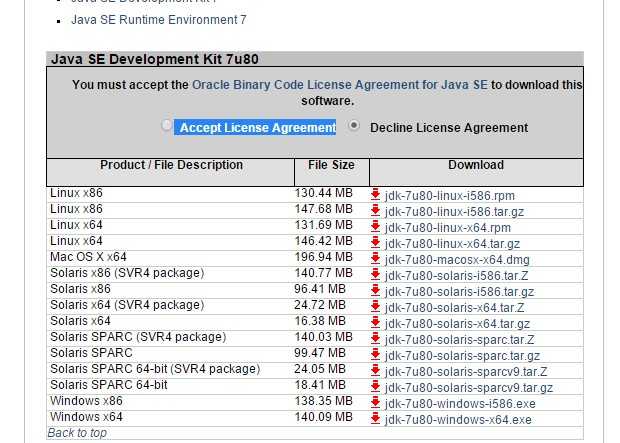The width and height of the screenshot is (620, 443).
Task: Click download arrow icon for jdk-7u80-windows-x64.exe
Action: click(x=375, y=418)
